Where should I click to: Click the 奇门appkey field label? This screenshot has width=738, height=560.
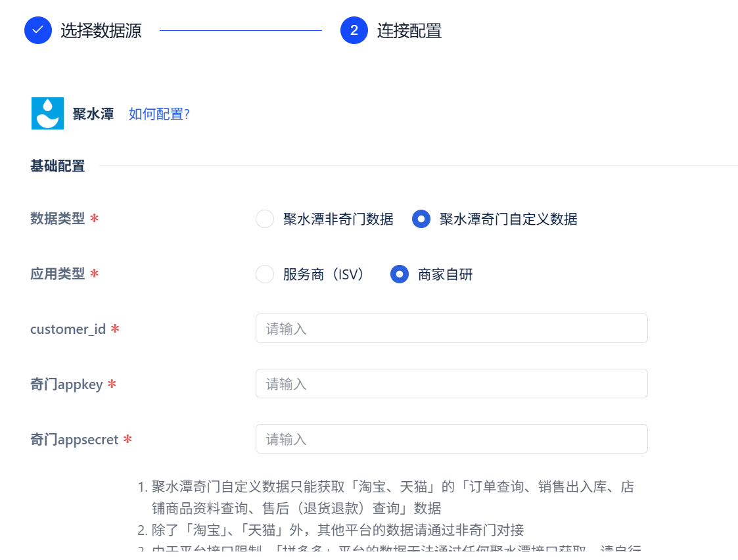click(x=66, y=385)
